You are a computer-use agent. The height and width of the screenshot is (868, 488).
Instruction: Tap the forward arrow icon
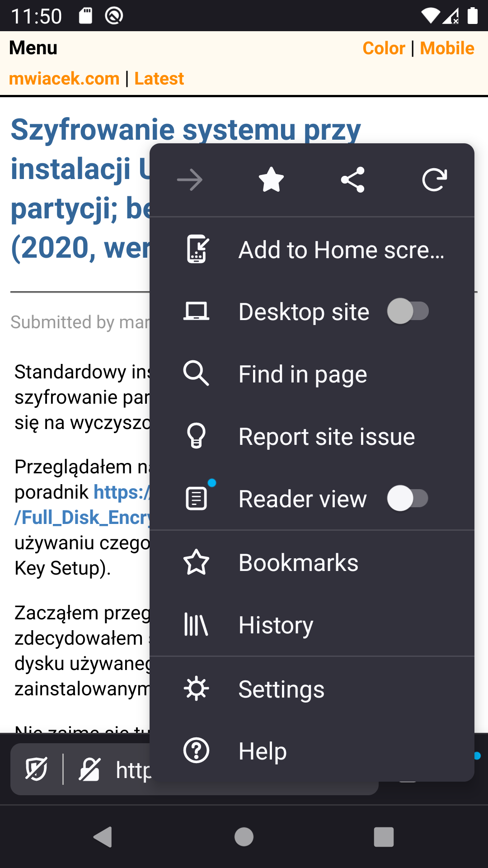point(190,180)
